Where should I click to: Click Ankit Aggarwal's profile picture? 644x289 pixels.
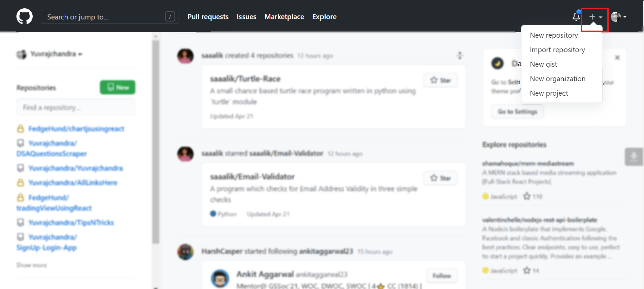(220, 278)
